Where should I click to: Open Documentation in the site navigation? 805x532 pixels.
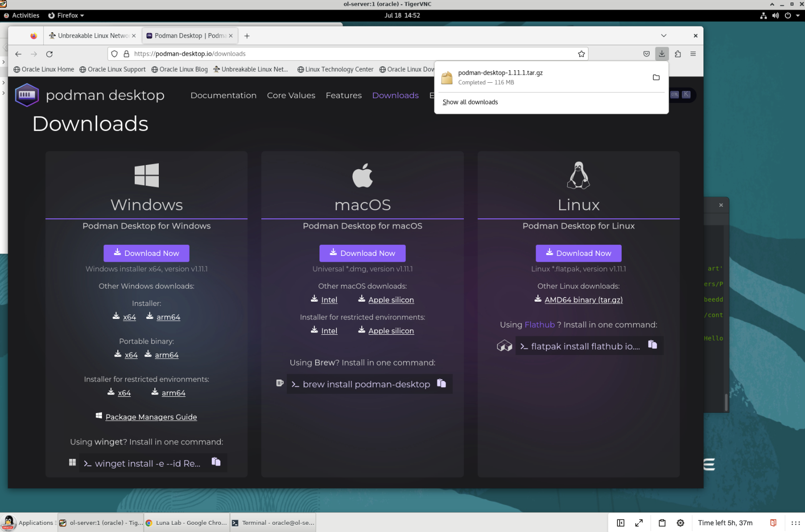(223, 95)
